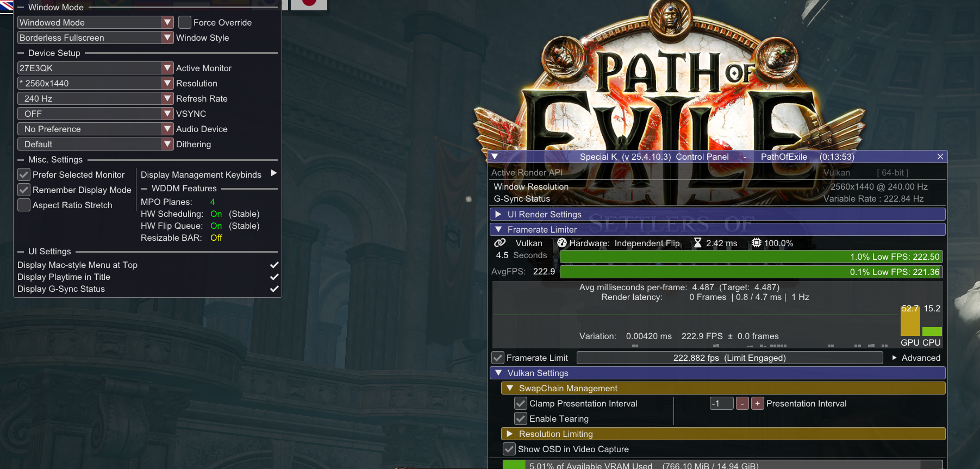The height and width of the screenshot is (469, 980).
Task: Click Render latency readout line
Action: click(x=705, y=297)
